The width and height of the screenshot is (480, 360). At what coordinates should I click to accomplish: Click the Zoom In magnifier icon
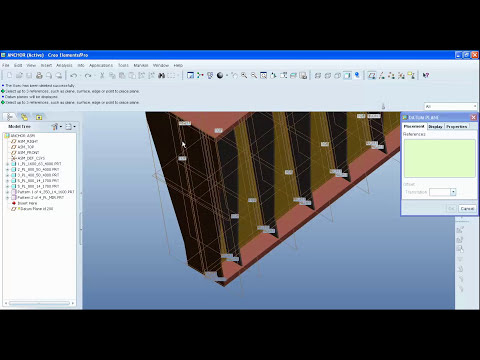(244, 76)
